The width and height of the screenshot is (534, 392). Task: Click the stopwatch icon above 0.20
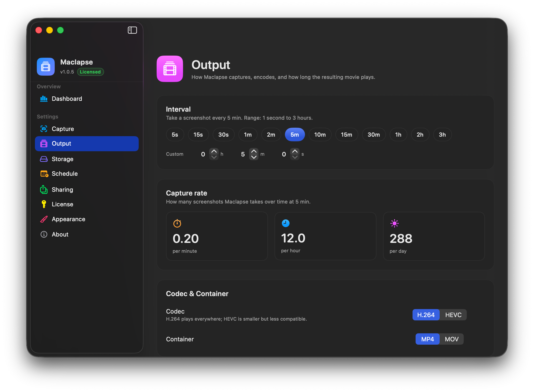coord(177,223)
